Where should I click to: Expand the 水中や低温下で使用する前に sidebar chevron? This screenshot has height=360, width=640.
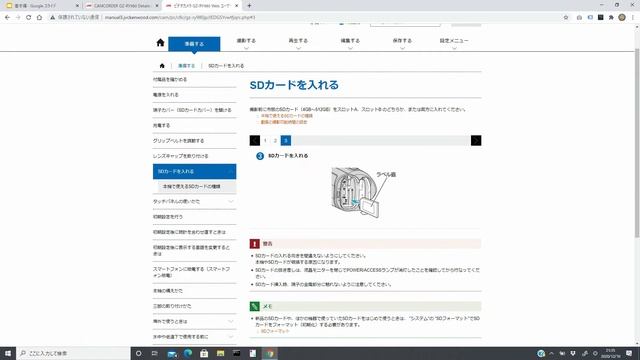(x=231, y=337)
